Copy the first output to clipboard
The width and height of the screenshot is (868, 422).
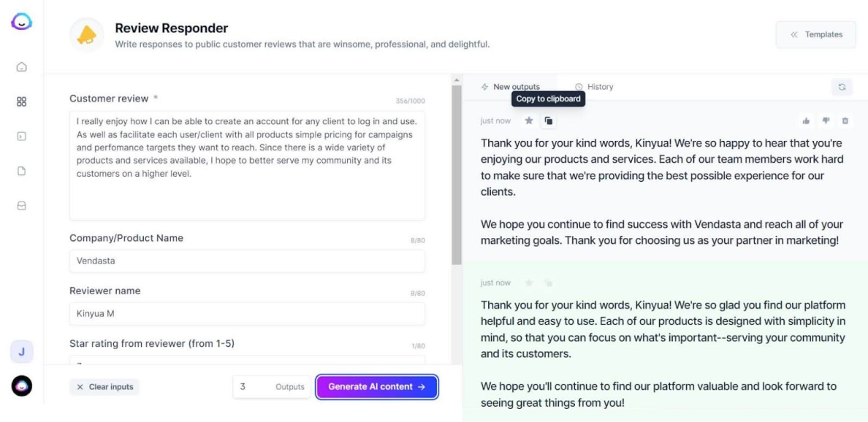click(x=548, y=120)
